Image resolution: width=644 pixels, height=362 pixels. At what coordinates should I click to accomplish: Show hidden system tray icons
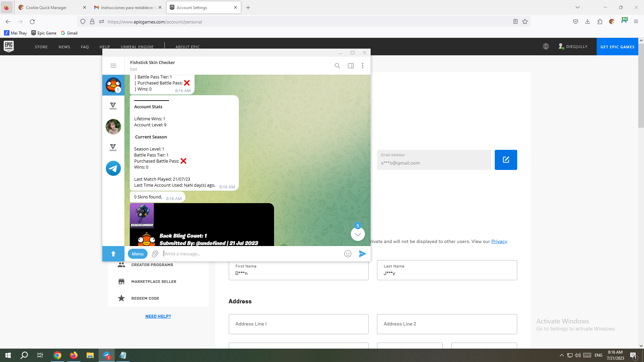[561, 355]
